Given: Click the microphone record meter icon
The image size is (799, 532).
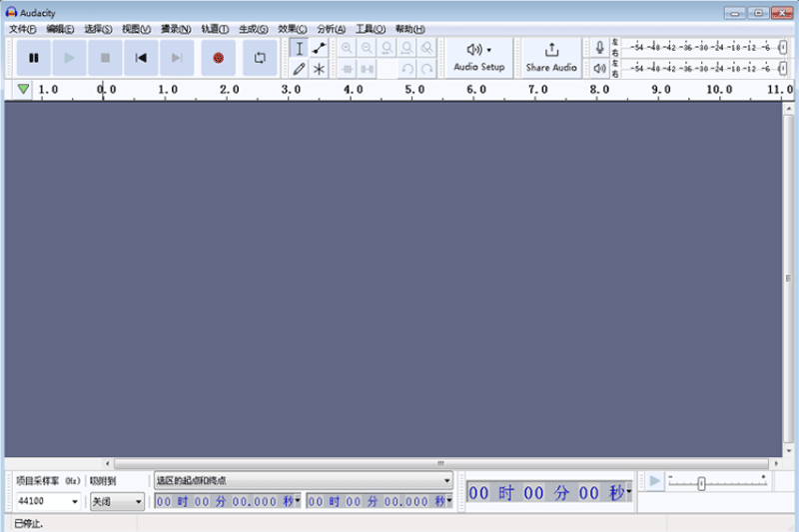Looking at the screenshot, I should 600,48.
